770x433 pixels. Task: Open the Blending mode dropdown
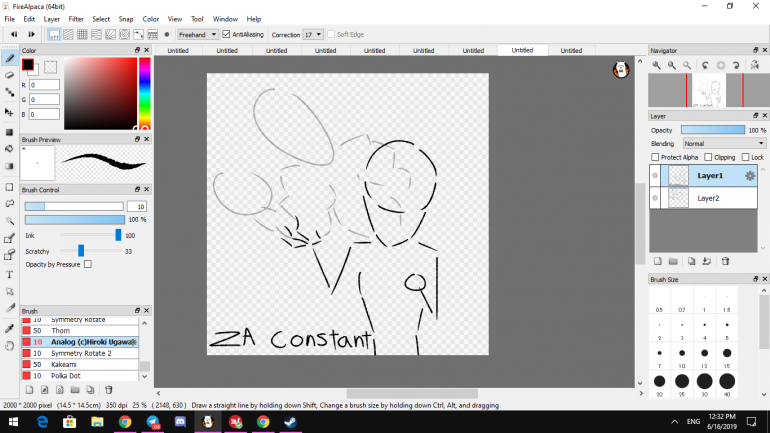pyautogui.click(x=724, y=143)
